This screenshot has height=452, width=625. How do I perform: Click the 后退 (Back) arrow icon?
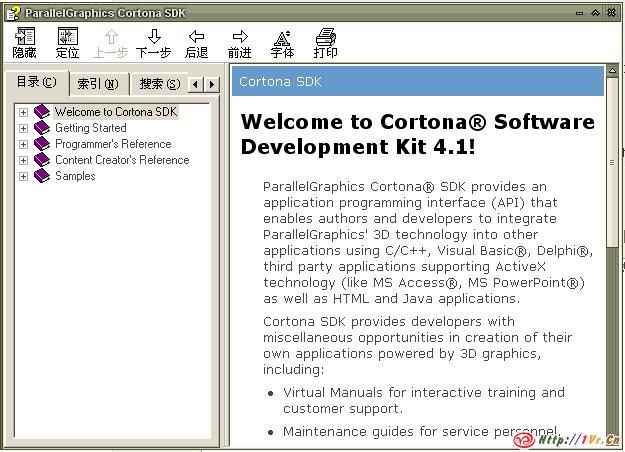coord(197,37)
